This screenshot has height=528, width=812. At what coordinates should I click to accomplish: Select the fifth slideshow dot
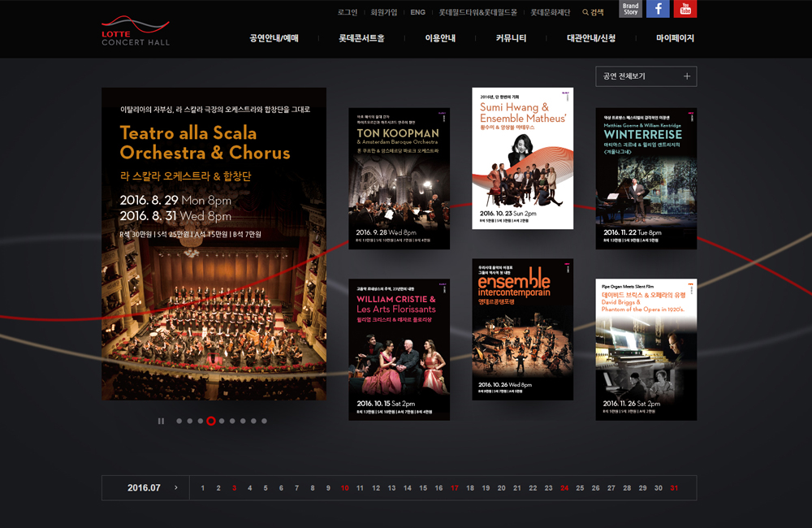click(222, 422)
